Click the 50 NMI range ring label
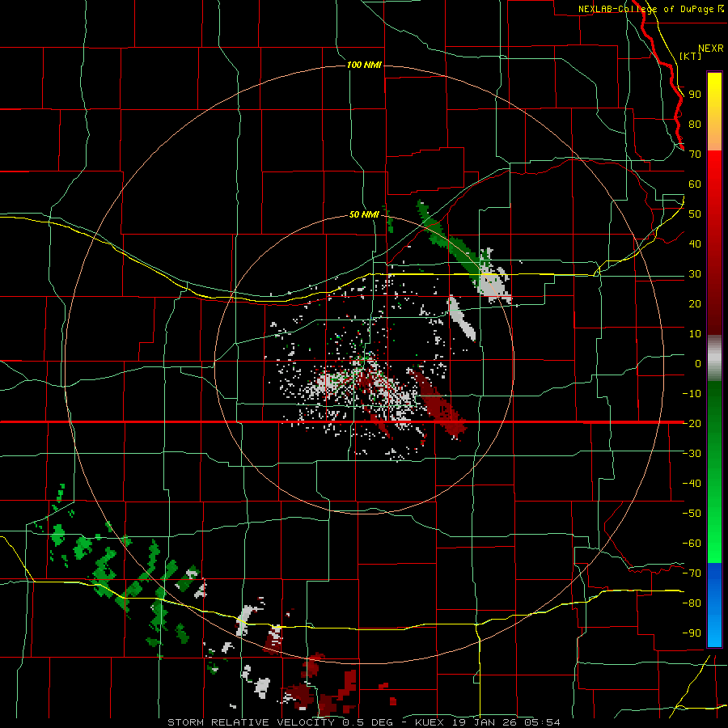Image resolution: width=728 pixels, height=728 pixels. (364, 214)
